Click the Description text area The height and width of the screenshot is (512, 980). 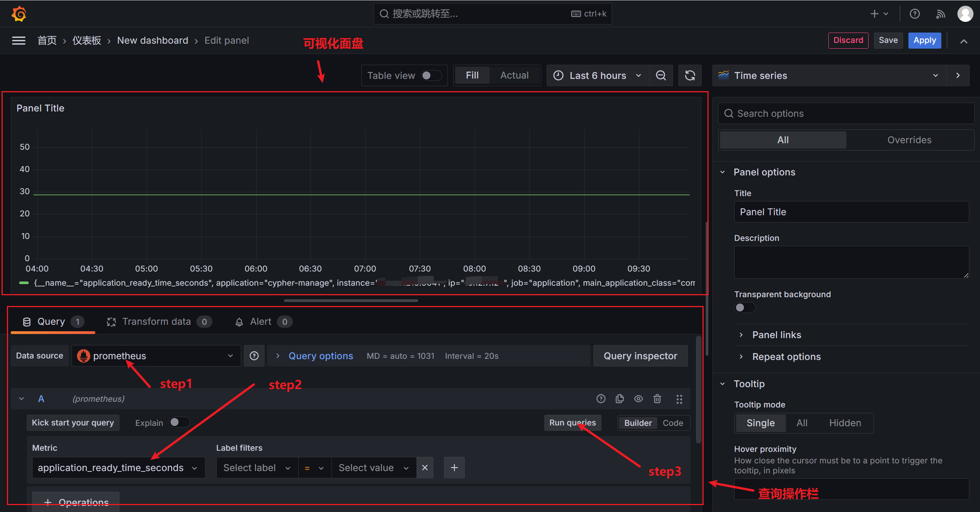tap(851, 262)
